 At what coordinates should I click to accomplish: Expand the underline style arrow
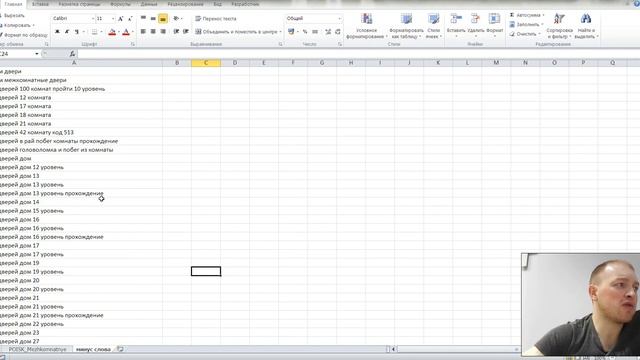click(x=84, y=32)
